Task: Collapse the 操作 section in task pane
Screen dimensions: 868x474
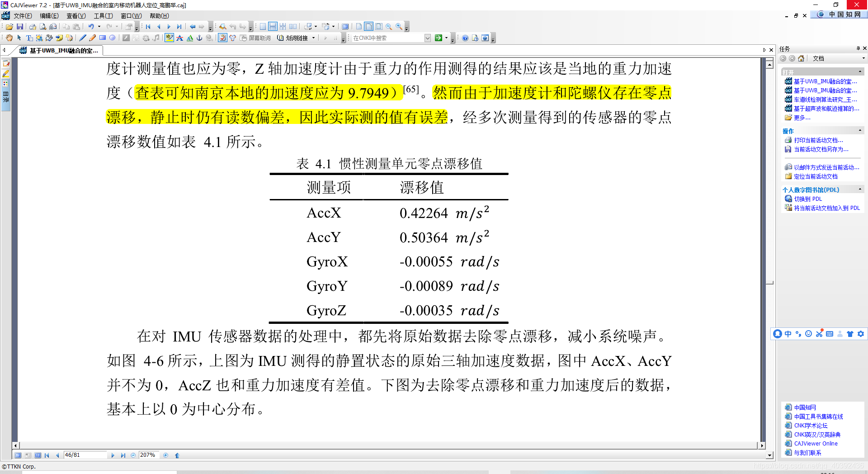Action: 860,131
